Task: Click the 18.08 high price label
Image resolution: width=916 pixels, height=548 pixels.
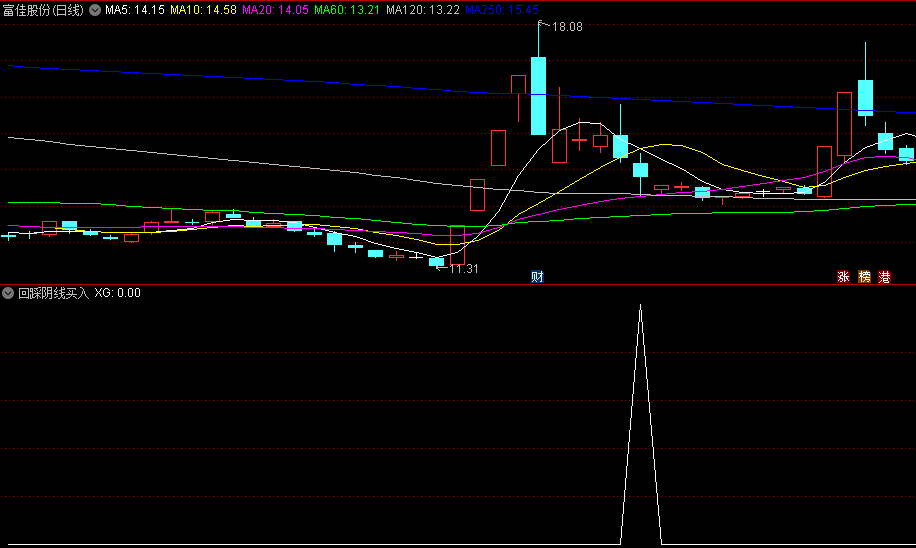Action: tap(567, 26)
